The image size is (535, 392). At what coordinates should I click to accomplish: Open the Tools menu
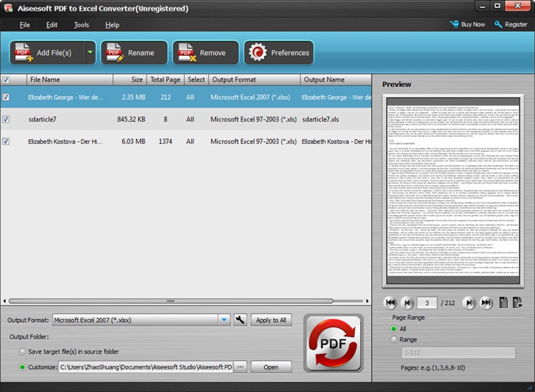(81, 25)
